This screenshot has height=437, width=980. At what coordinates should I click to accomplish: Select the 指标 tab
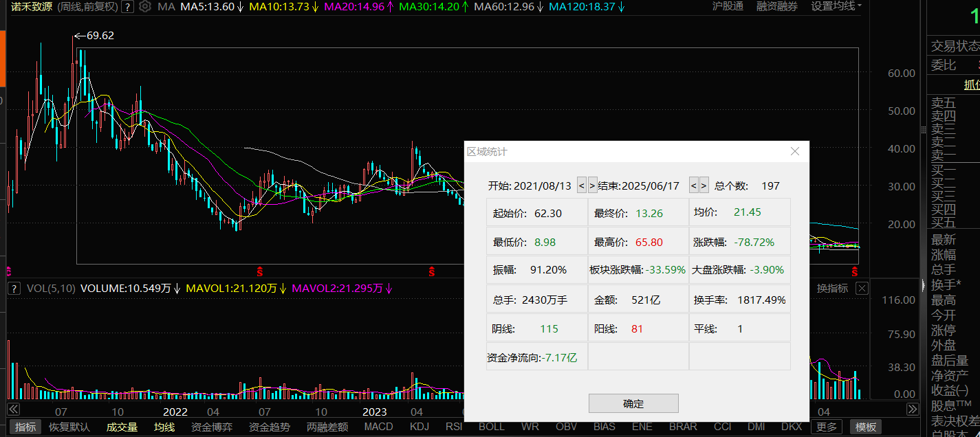point(25,427)
